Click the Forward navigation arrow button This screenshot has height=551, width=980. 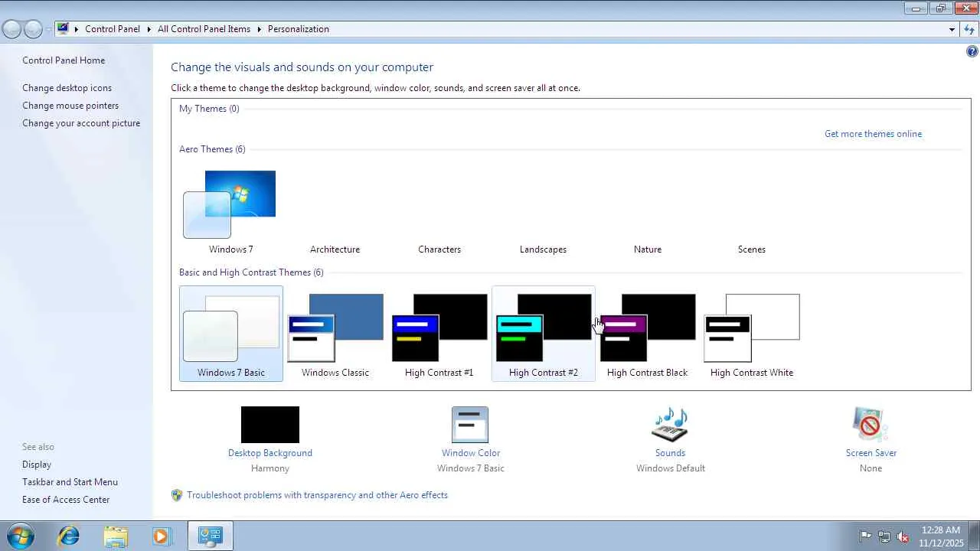33,29
